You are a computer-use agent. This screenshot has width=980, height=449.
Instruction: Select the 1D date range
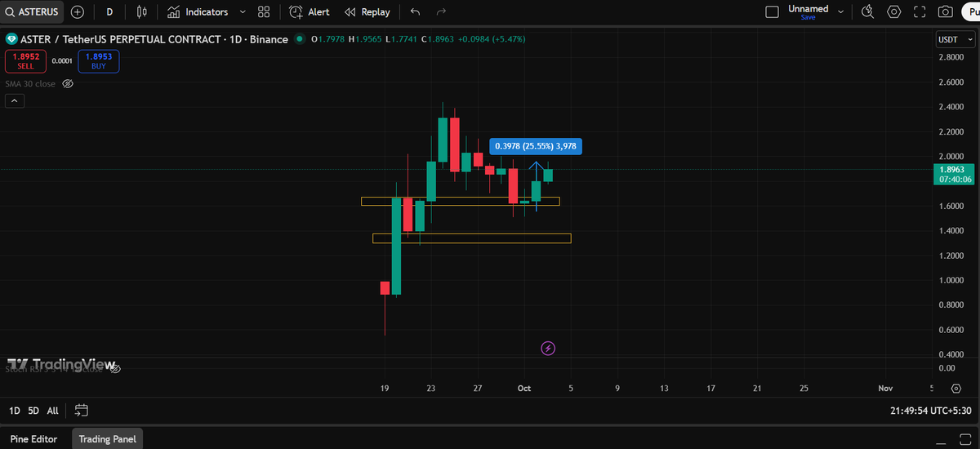click(15, 411)
